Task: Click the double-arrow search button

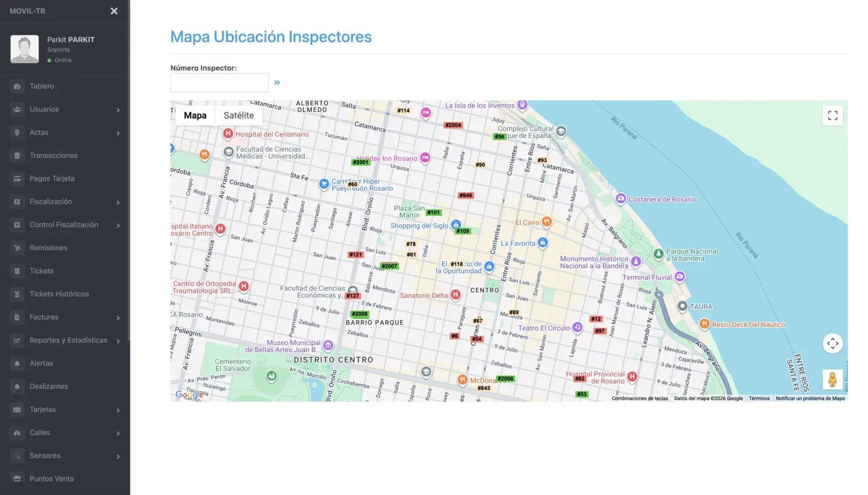Action: (x=277, y=82)
